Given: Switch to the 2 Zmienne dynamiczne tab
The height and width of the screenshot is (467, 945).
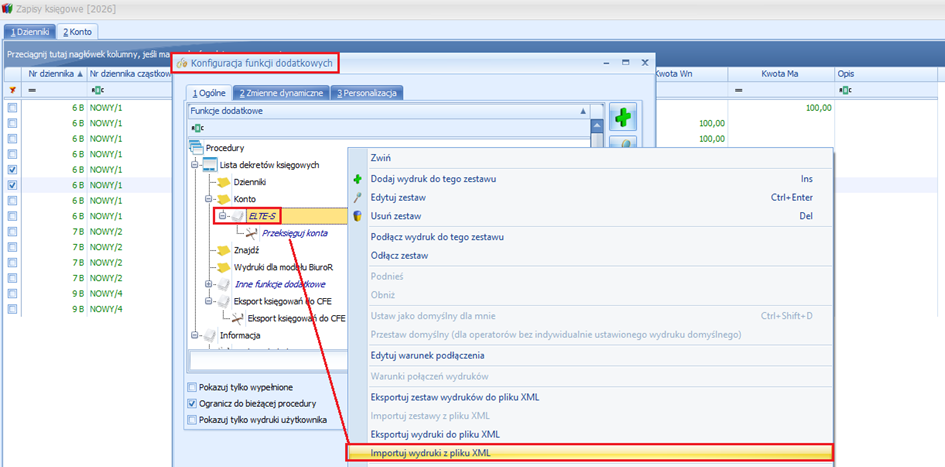Looking at the screenshot, I should coord(281,93).
